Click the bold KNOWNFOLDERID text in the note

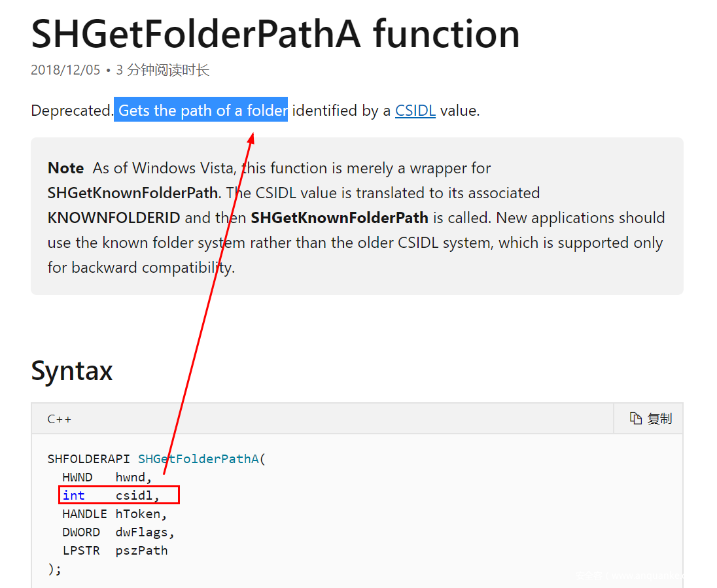[x=114, y=218]
